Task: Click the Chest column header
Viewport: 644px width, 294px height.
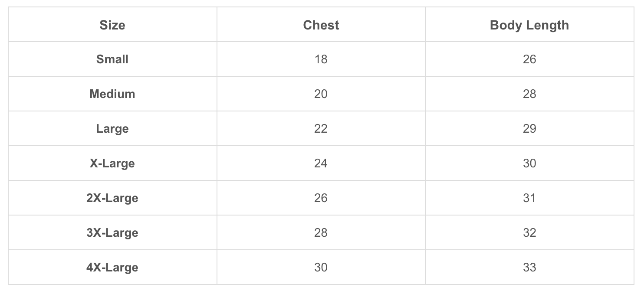Action: coord(321,25)
